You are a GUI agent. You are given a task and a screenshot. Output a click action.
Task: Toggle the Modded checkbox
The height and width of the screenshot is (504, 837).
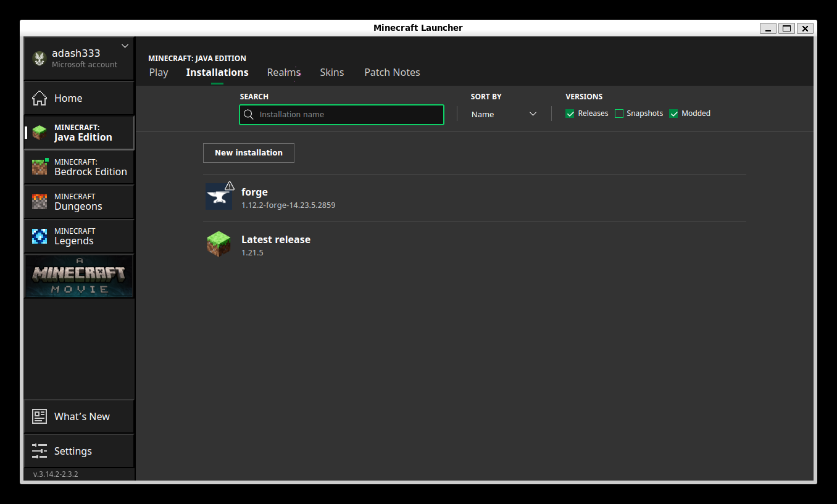click(x=673, y=114)
